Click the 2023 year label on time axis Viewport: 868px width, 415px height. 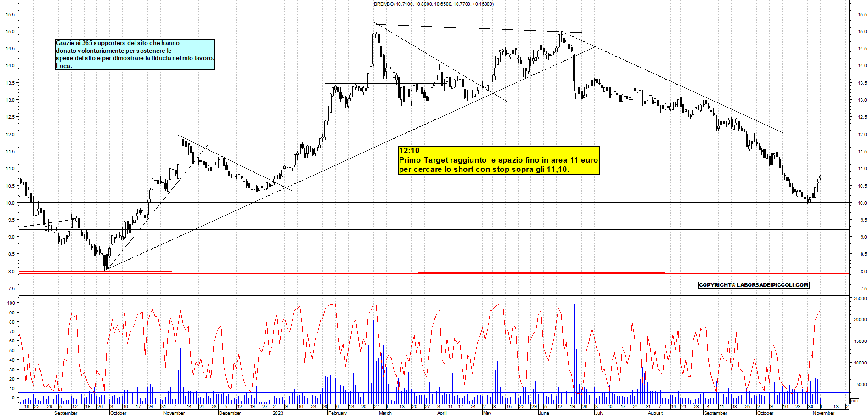pyautogui.click(x=278, y=413)
